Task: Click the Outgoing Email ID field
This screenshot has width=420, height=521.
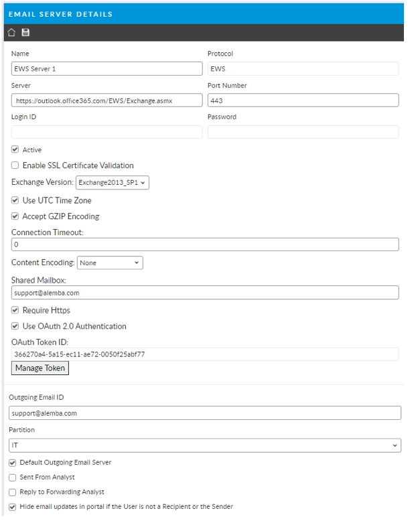Action: [205, 413]
